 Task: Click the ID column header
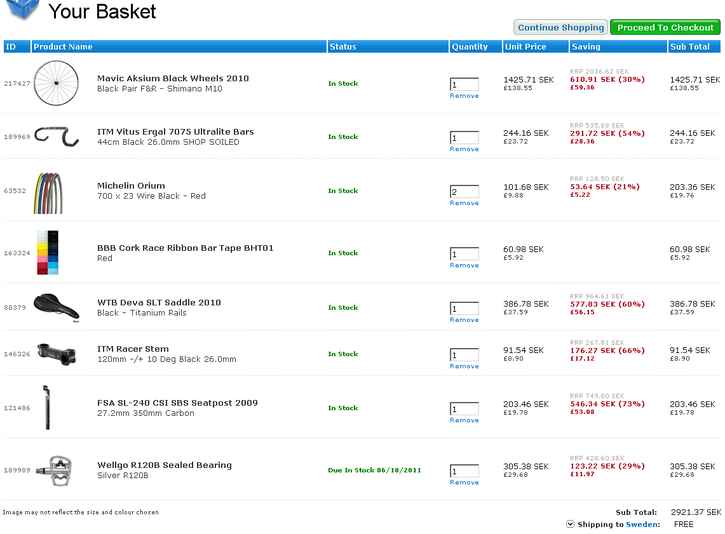pos(17,47)
